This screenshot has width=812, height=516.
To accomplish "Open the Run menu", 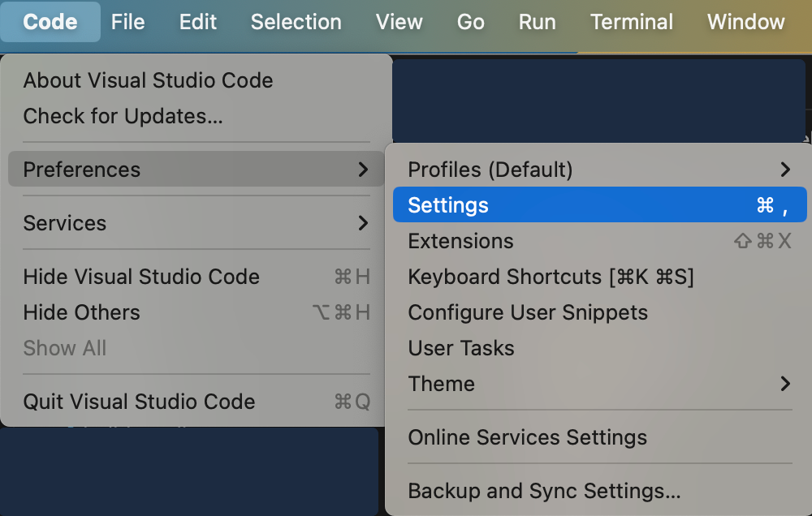I will pyautogui.click(x=538, y=22).
